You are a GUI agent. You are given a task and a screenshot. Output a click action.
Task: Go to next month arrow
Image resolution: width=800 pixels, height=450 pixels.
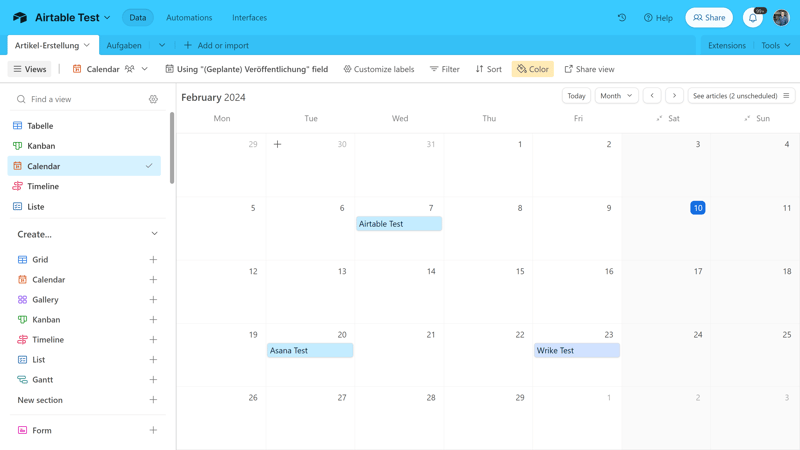[674, 96]
